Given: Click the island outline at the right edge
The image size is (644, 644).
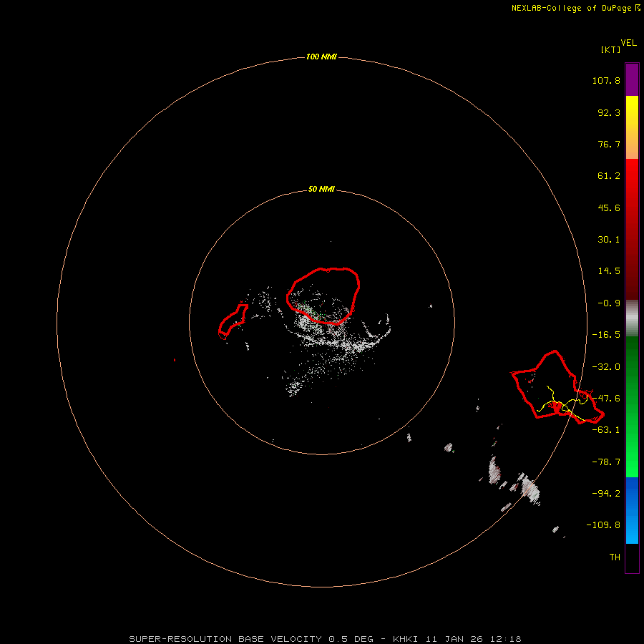Looking at the screenshot, I should [557, 386].
